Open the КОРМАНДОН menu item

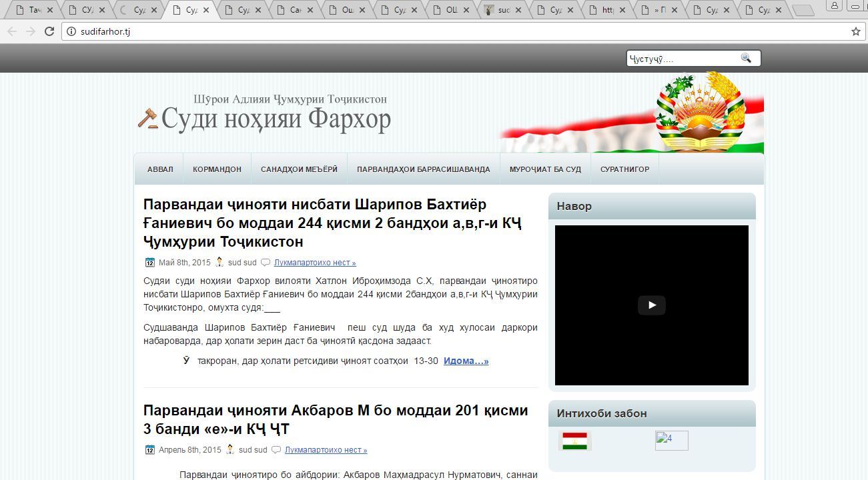(x=217, y=169)
